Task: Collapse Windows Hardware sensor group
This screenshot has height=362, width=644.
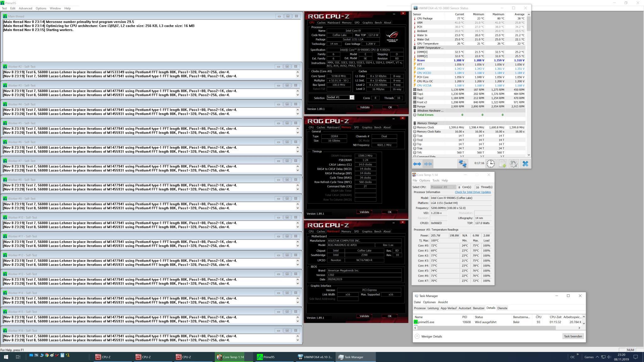Action: coord(415,111)
